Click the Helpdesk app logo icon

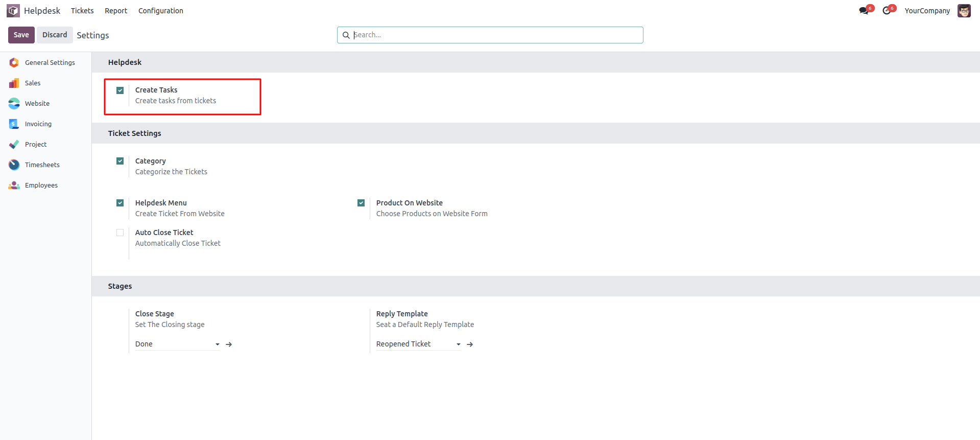(13, 11)
